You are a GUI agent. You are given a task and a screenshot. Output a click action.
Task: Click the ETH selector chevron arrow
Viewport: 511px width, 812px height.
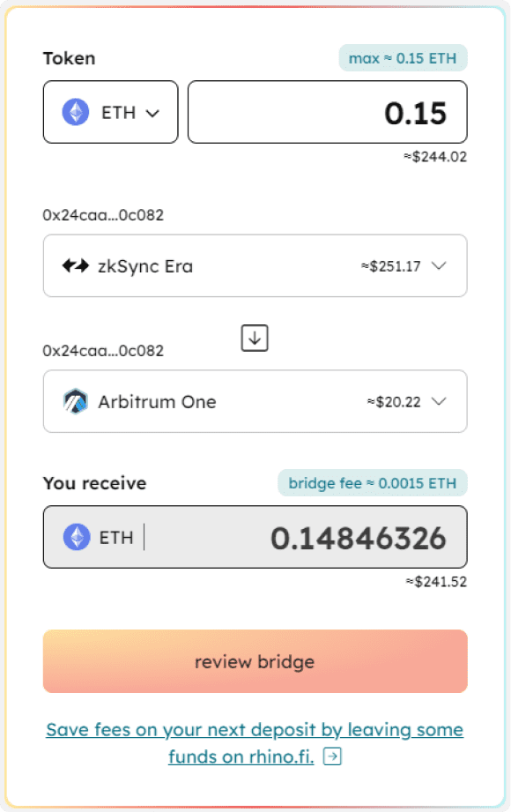[152, 114]
